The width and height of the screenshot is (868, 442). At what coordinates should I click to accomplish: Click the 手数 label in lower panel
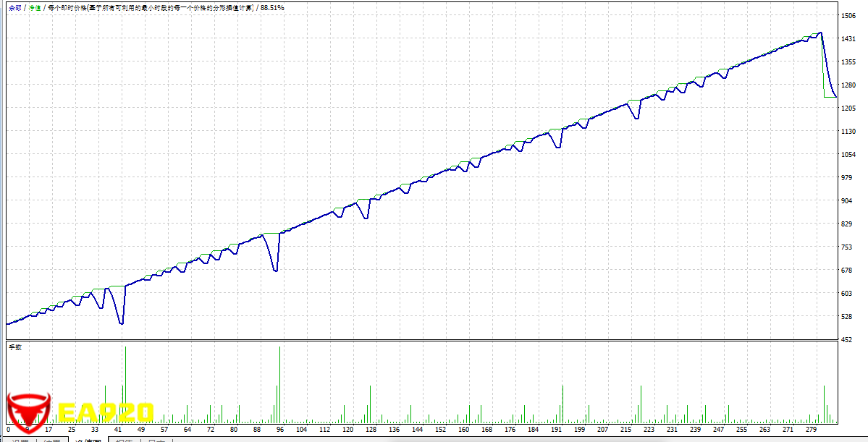tap(14, 348)
